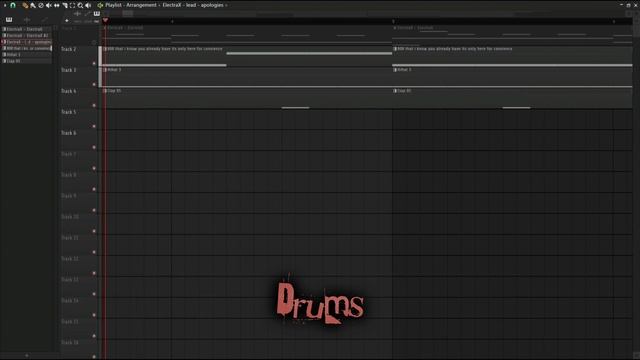This screenshot has width=640, height=360.
Task: Select the Track 6 header label
Action: coord(69,133)
